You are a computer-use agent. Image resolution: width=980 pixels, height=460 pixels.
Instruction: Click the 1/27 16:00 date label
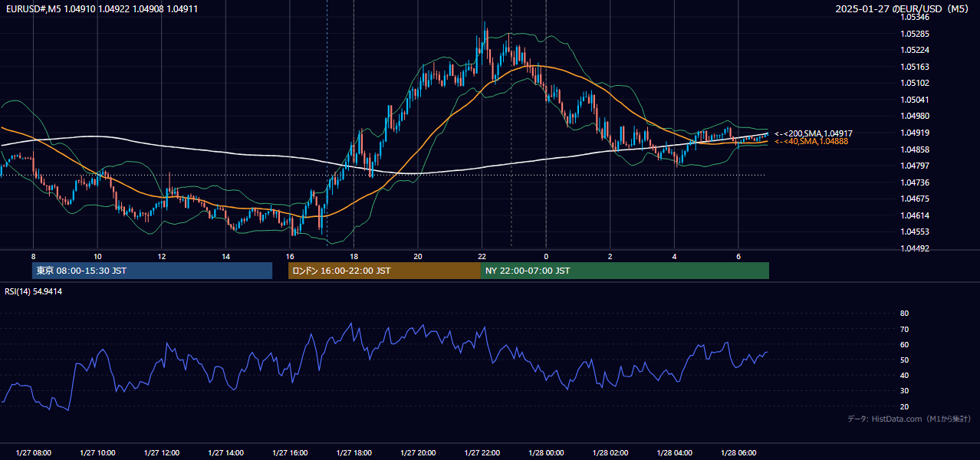290,453
